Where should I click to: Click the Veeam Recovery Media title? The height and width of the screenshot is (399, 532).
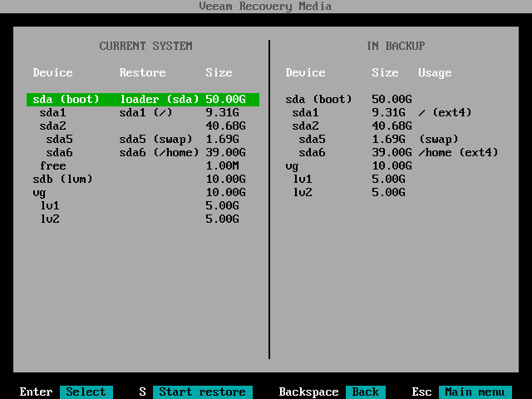[265, 7]
